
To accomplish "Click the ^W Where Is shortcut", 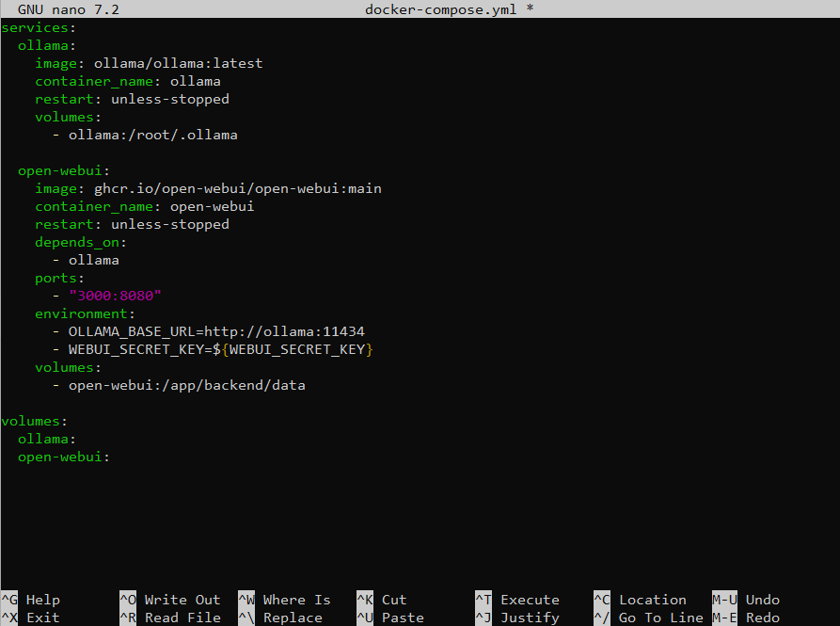I will coord(284,600).
